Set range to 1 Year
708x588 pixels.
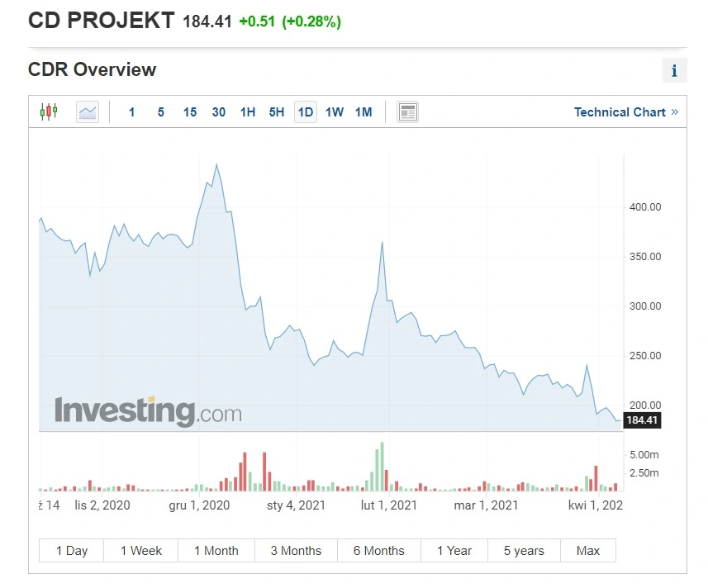click(x=454, y=551)
